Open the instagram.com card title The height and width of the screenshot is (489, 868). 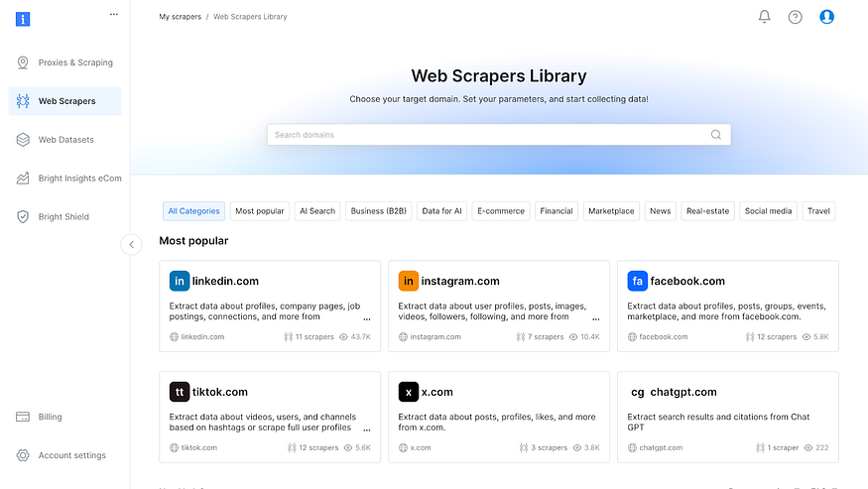click(460, 281)
